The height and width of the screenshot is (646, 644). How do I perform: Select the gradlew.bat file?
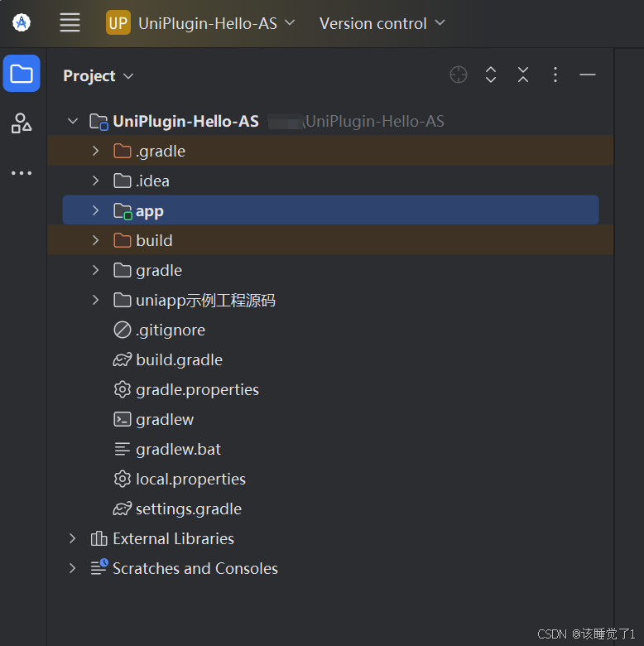[178, 449]
